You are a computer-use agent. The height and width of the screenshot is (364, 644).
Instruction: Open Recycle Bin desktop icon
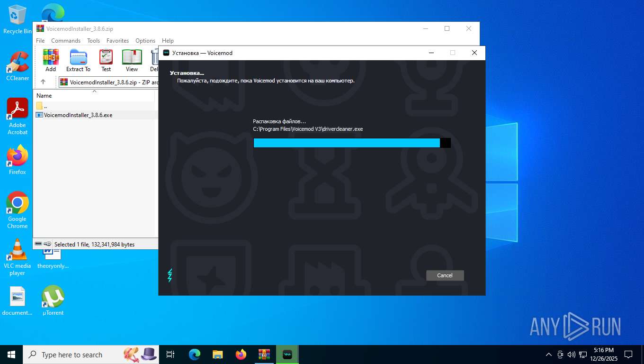tap(18, 20)
